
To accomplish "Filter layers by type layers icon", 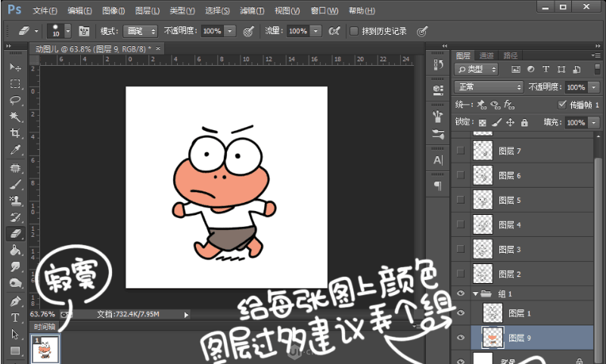I will coord(545,69).
